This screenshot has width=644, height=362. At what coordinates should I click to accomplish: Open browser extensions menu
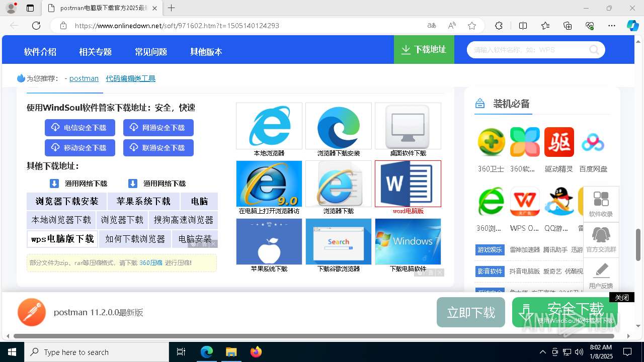tap(499, 26)
